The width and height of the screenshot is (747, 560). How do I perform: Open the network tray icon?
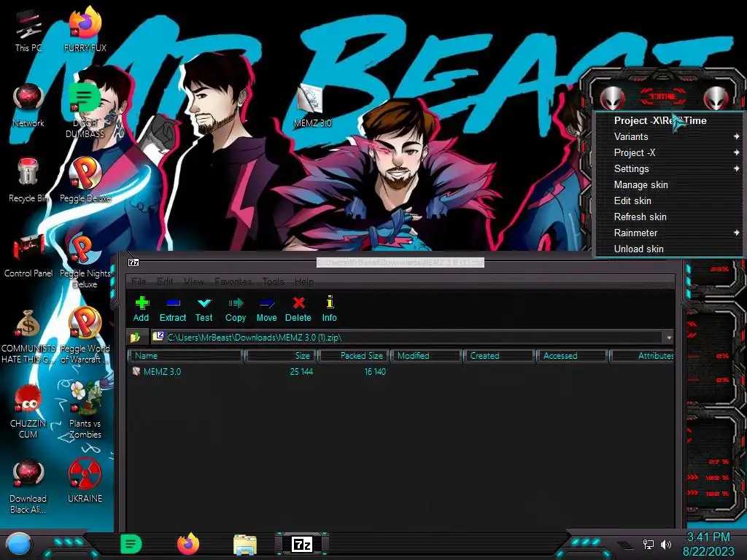(649, 544)
